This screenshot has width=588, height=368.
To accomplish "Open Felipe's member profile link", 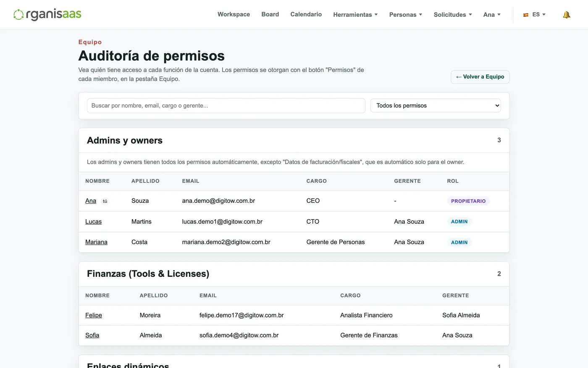I will click(94, 315).
